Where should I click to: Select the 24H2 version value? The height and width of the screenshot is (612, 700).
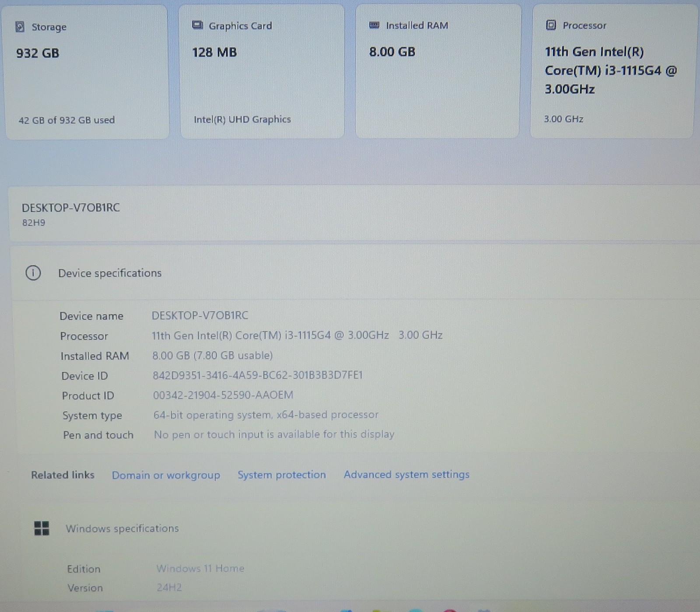point(169,588)
